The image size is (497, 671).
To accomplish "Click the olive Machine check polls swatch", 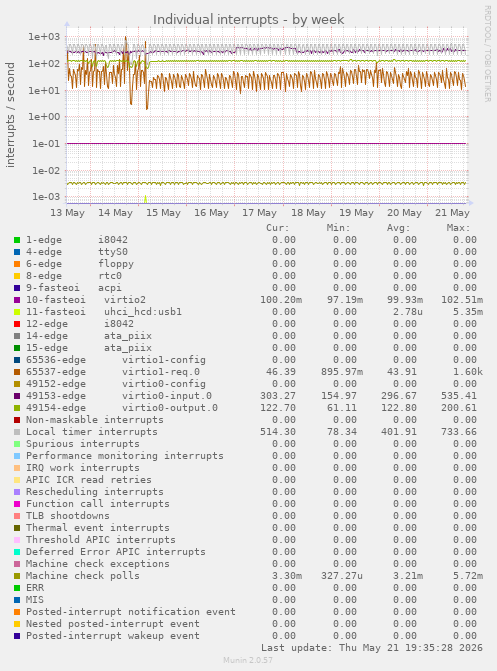I will (17, 576).
